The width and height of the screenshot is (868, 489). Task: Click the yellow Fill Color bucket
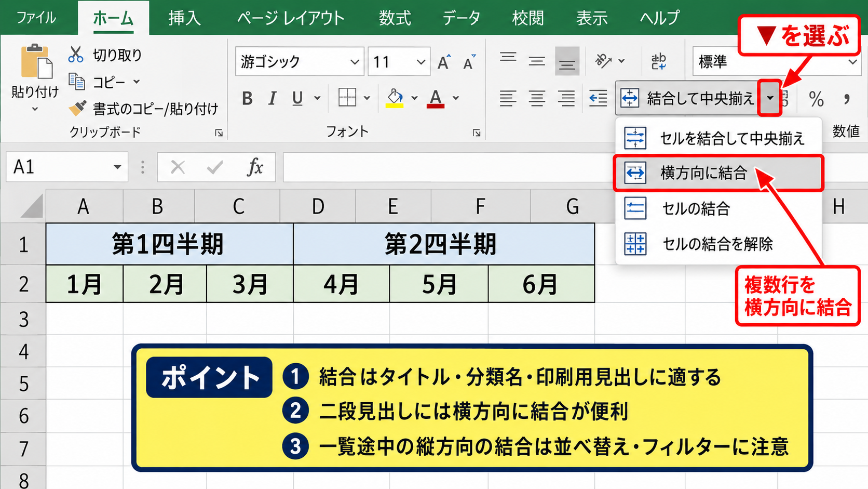tap(395, 98)
